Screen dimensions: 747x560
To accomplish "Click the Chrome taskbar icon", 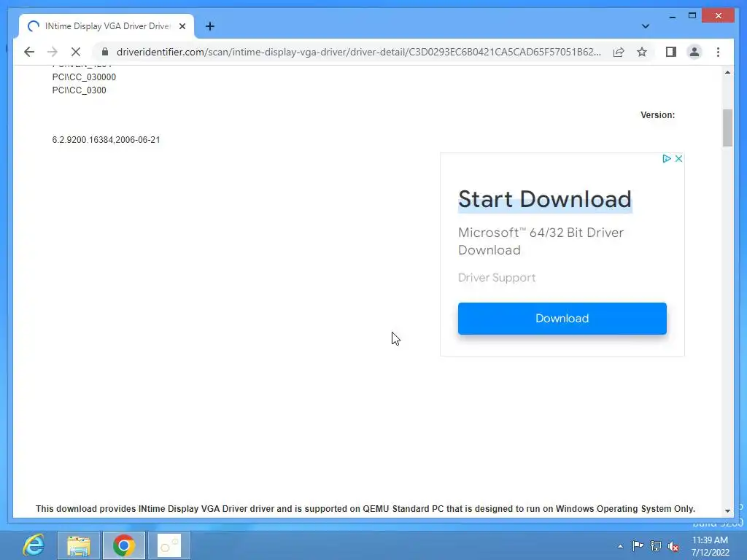I will point(124,545).
